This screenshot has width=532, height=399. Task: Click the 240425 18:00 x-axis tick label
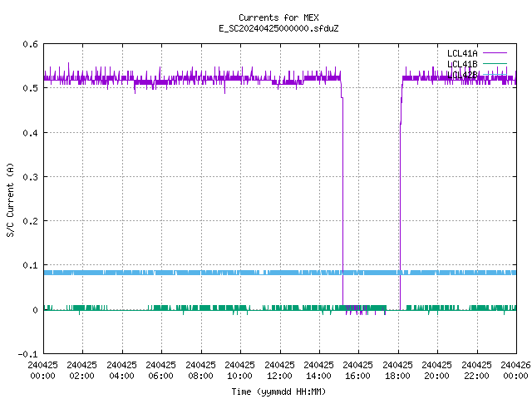click(x=397, y=370)
